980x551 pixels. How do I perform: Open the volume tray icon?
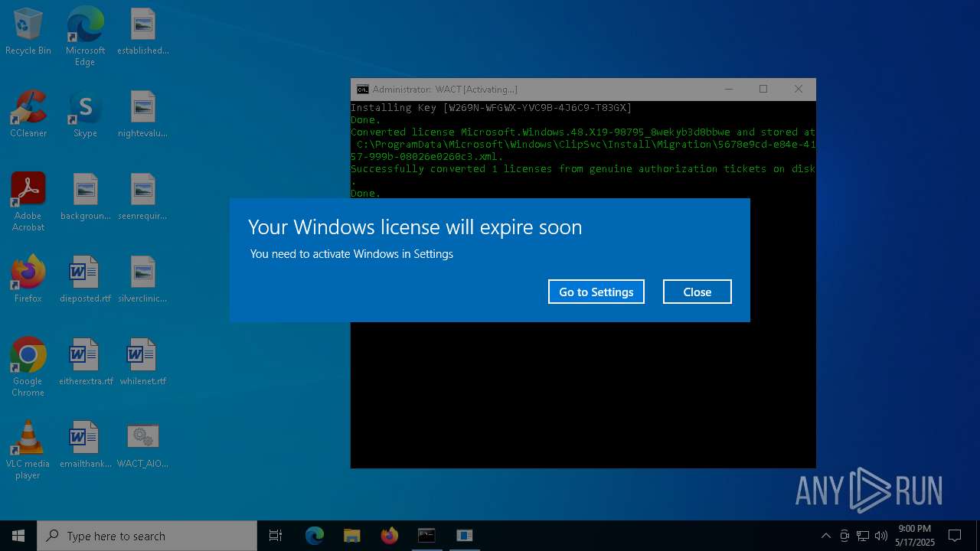coord(881,536)
